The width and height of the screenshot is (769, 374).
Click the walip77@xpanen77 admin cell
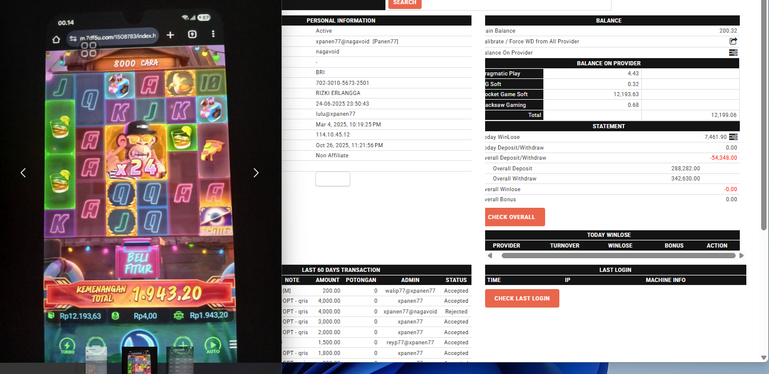coord(410,291)
